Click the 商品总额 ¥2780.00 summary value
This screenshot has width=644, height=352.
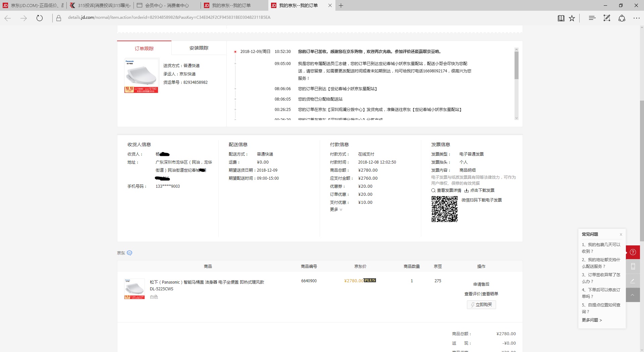pos(506,334)
